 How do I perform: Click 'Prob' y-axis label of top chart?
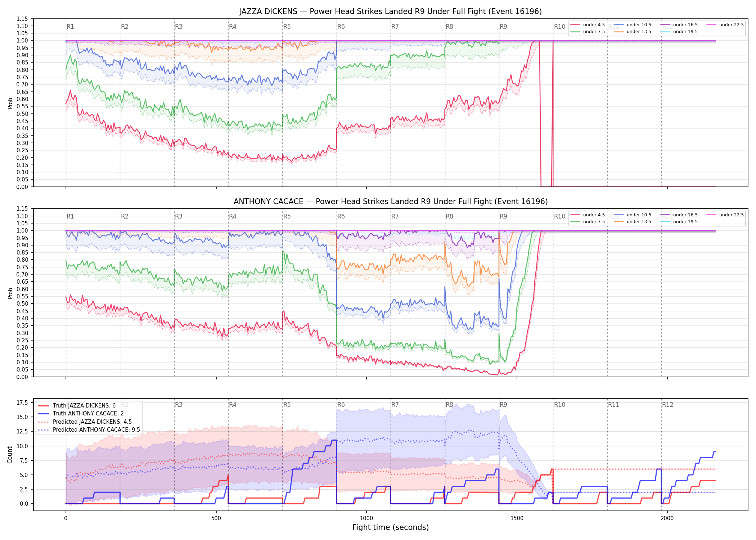pyautogui.click(x=10, y=103)
